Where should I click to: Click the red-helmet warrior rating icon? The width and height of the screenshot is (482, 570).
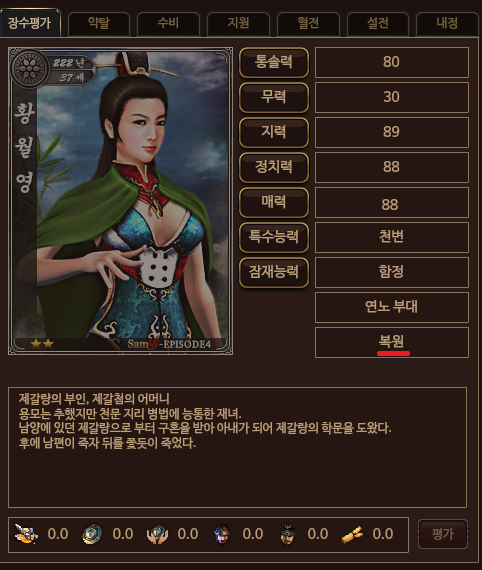(x=222, y=534)
